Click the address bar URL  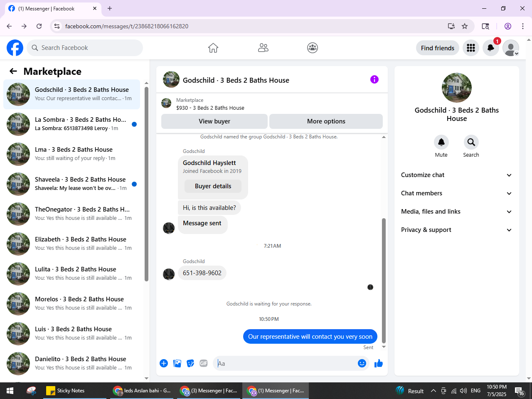click(127, 26)
